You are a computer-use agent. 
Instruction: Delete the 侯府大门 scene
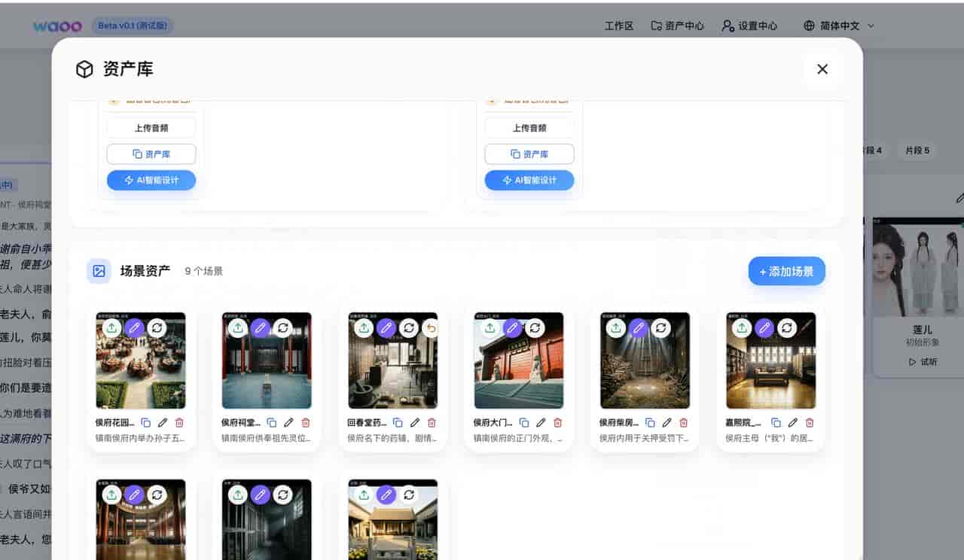coord(558,423)
